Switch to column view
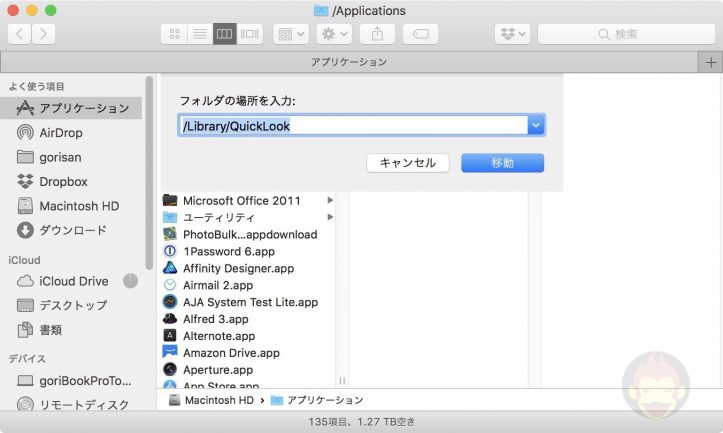Screen dimensions: 723x433 [x=225, y=34]
